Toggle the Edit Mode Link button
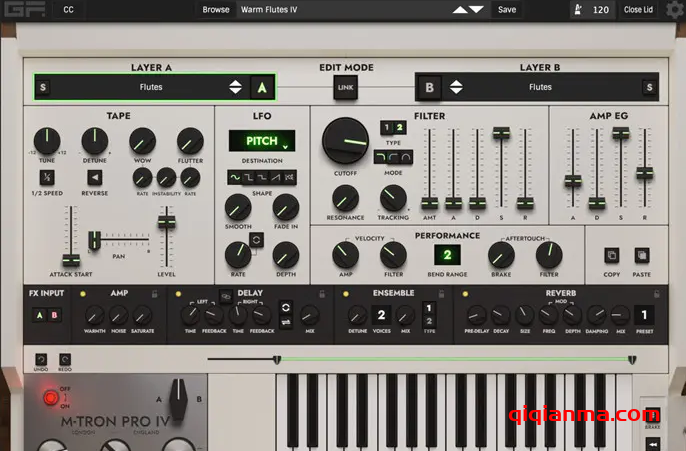The image size is (686, 451). (345, 88)
